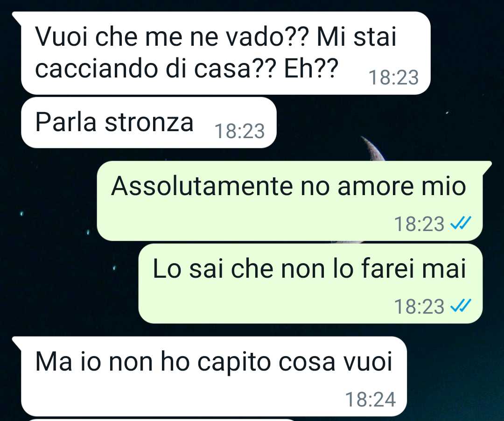Image resolution: width=504 pixels, height=421 pixels.
Task: Tap the 18:23 timestamp on 'Parla stronza'
Action: point(239,131)
